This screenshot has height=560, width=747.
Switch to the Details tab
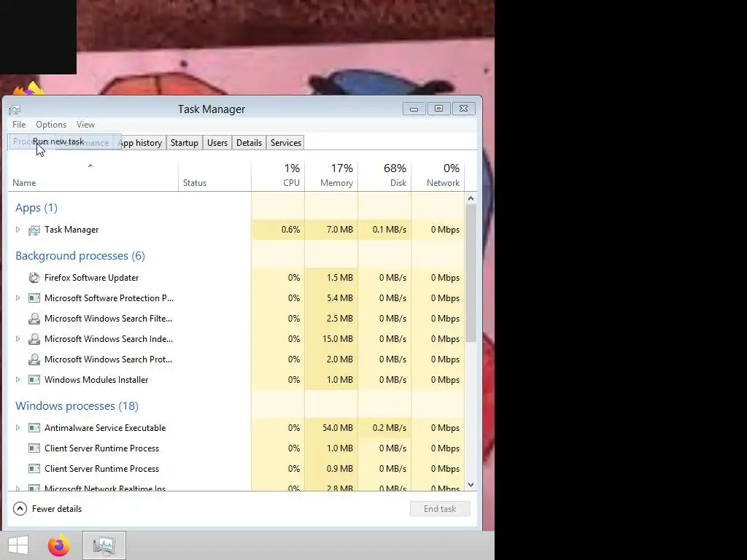249,143
